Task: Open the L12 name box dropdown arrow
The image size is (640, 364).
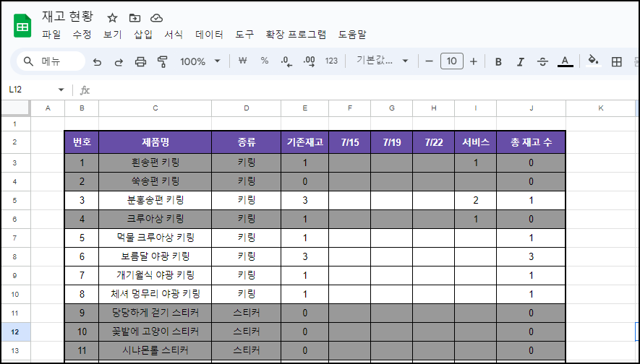Action: [x=61, y=90]
